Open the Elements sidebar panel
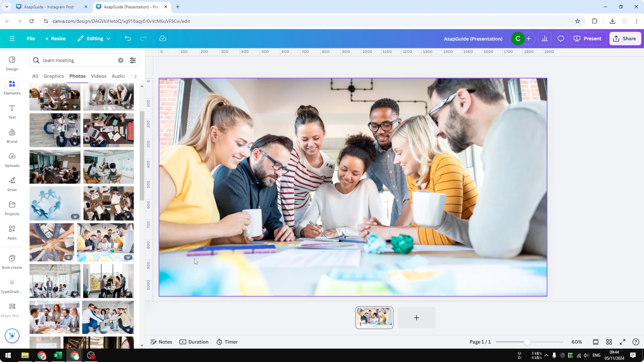 (x=12, y=87)
